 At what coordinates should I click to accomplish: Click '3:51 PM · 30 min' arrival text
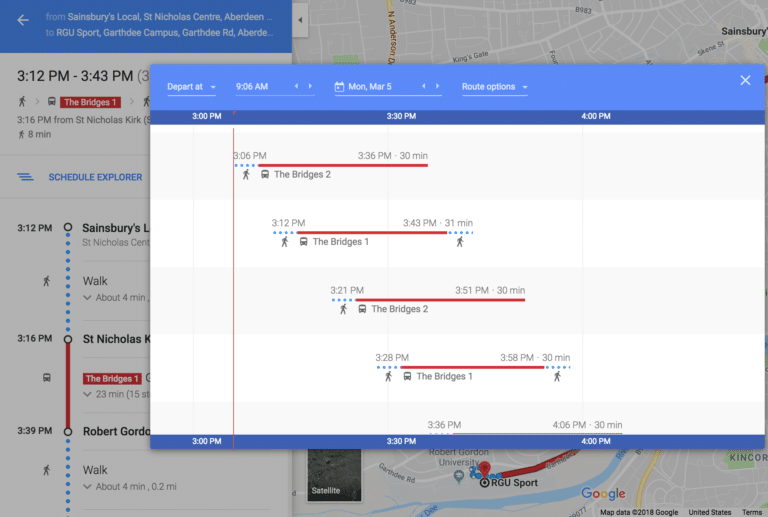490,290
